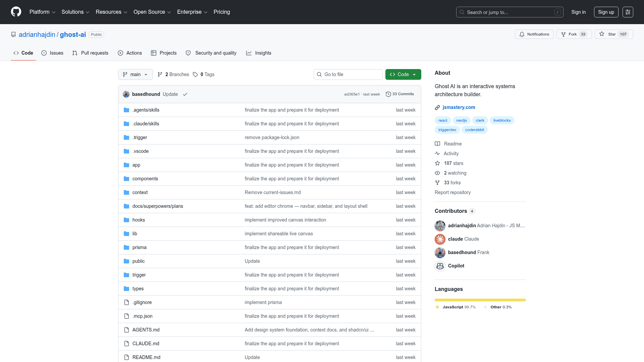The height and width of the screenshot is (362, 644).
Task: Switch to the Issues tab
Action: [x=52, y=53]
